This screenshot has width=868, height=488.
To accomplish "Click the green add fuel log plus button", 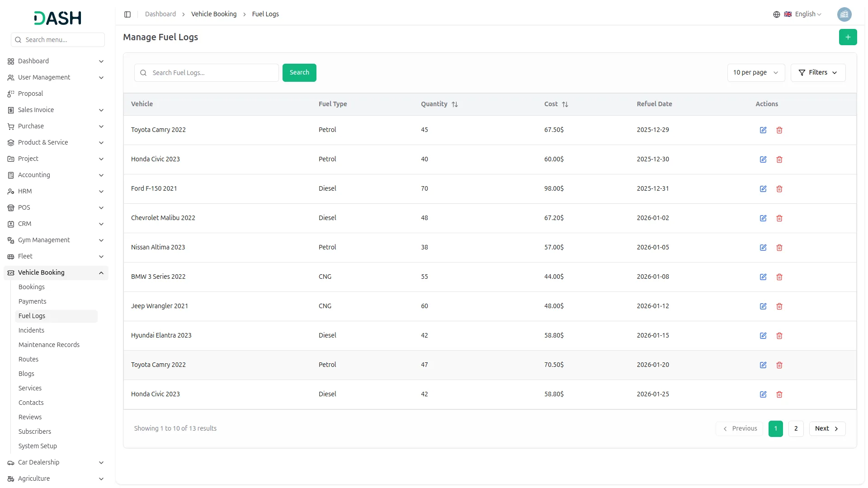I will point(848,37).
